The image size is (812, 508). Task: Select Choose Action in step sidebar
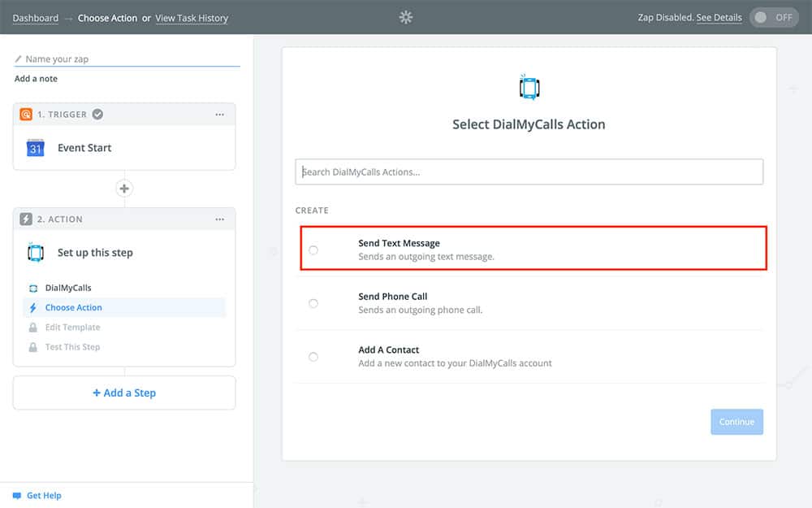[x=73, y=307]
